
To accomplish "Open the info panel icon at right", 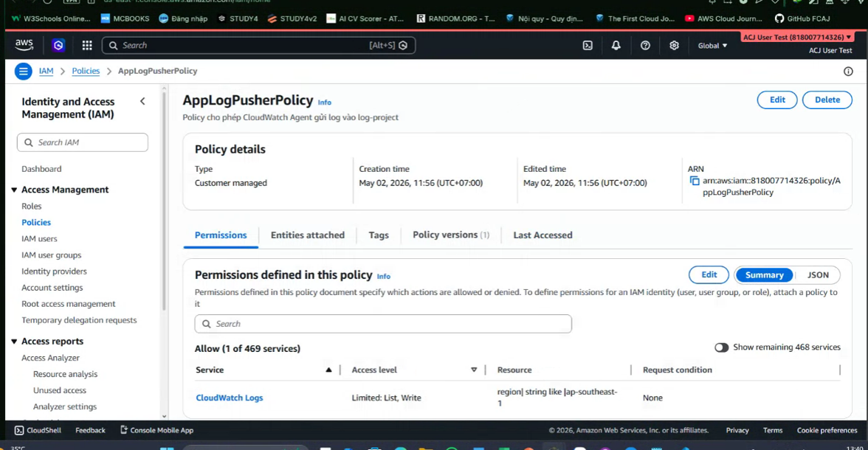I will click(x=848, y=72).
